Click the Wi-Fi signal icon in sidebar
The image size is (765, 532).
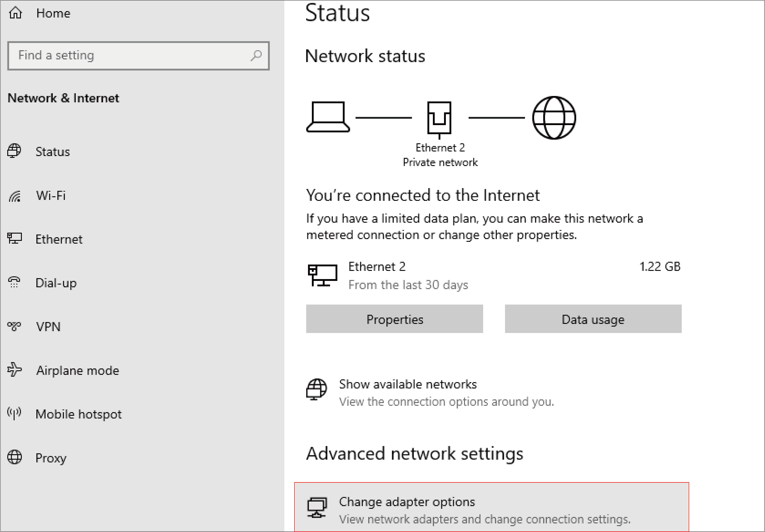click(x=15, y=196)
